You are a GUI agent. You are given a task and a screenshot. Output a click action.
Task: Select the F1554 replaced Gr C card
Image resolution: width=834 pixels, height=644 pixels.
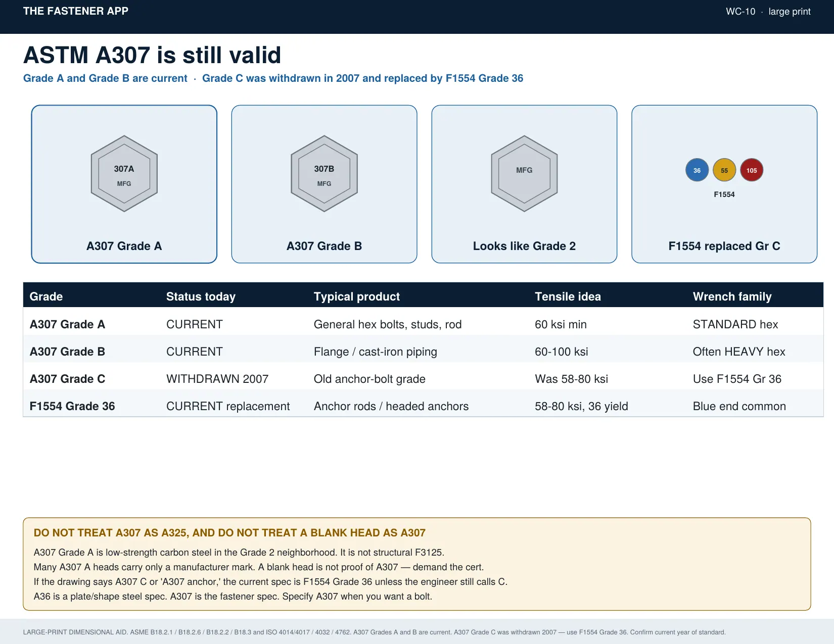tap(724, 184)
